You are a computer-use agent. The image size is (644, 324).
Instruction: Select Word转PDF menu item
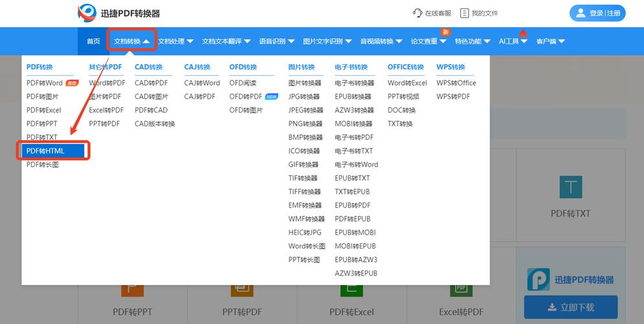(x=107, y=83)
